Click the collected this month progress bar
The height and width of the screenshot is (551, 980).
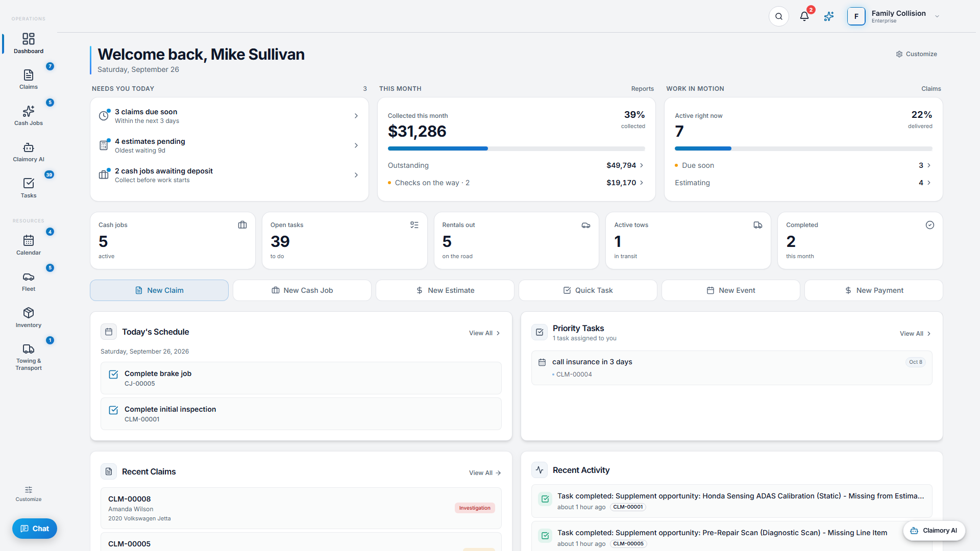tap(516, 148)
